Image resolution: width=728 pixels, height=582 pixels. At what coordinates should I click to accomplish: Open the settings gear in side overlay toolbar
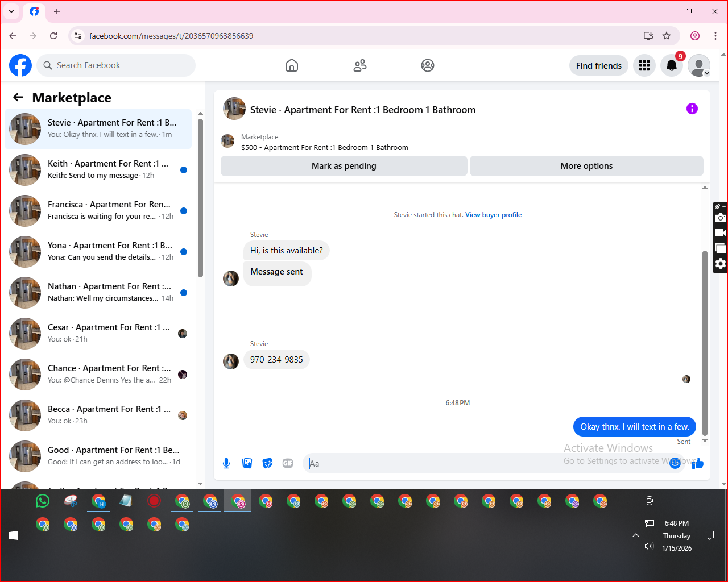point(721,264)
